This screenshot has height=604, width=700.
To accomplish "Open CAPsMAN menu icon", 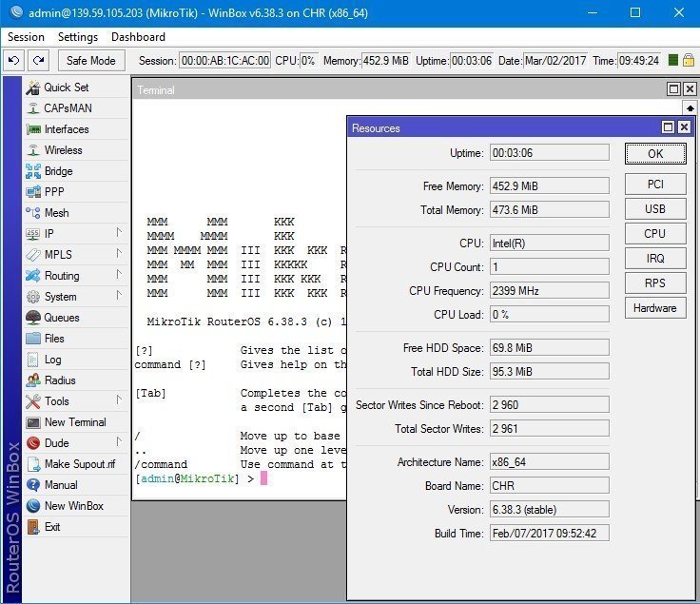I will [x=33, y=108].
